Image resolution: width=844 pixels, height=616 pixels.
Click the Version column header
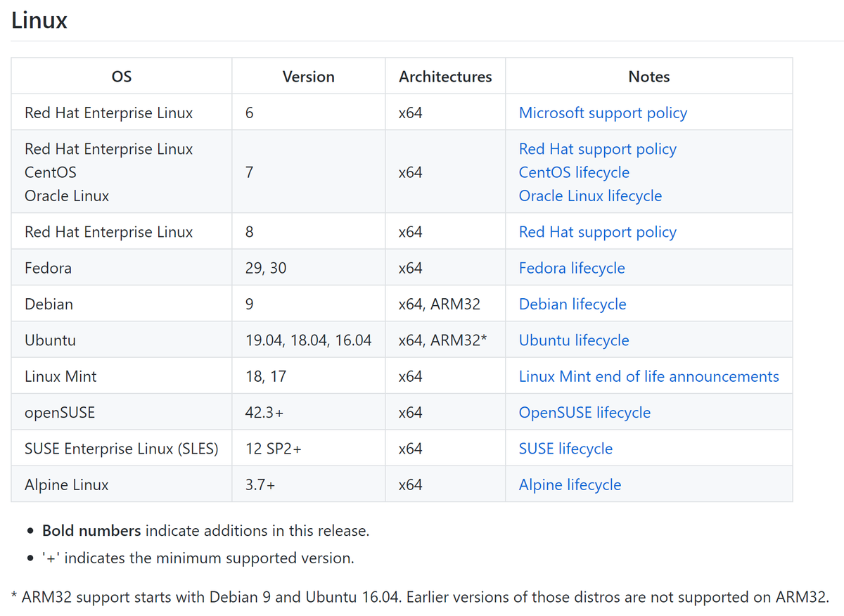point(308,77)
